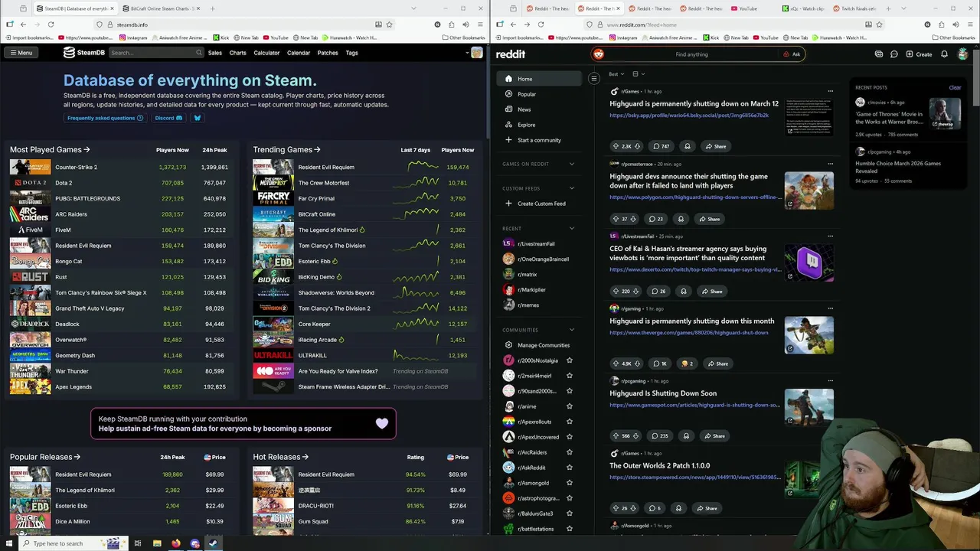Open Reddit notifications bell icon
The image size is (980, 551).
point(944,54)
